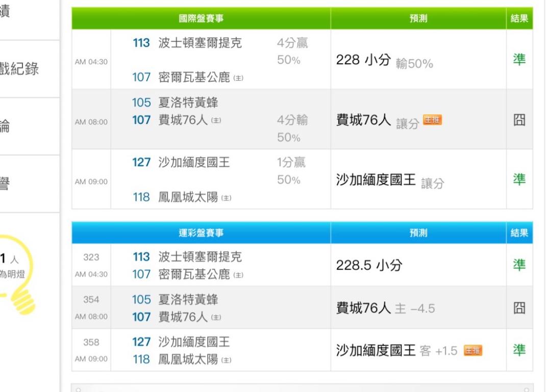The height and width of the screenshot is (392, 551).
Task: Select AM 04:30 time in 國際盤賽事 table
Action: [x=91, y=62]
